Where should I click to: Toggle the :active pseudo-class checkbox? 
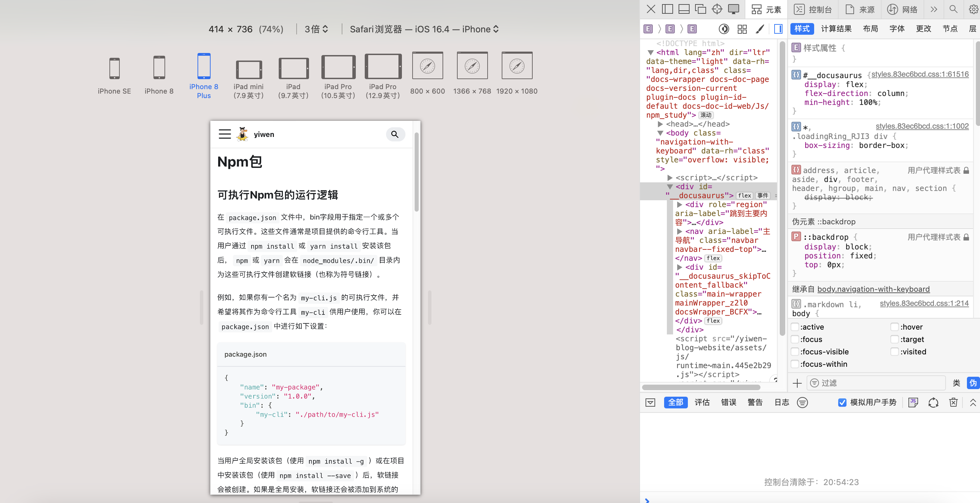(795, 327)
